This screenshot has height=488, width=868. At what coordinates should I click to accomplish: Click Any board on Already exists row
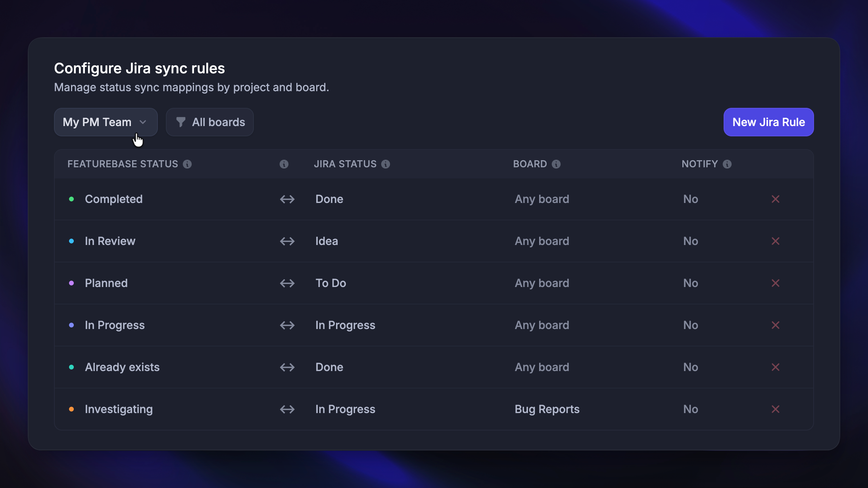point(542,367)
